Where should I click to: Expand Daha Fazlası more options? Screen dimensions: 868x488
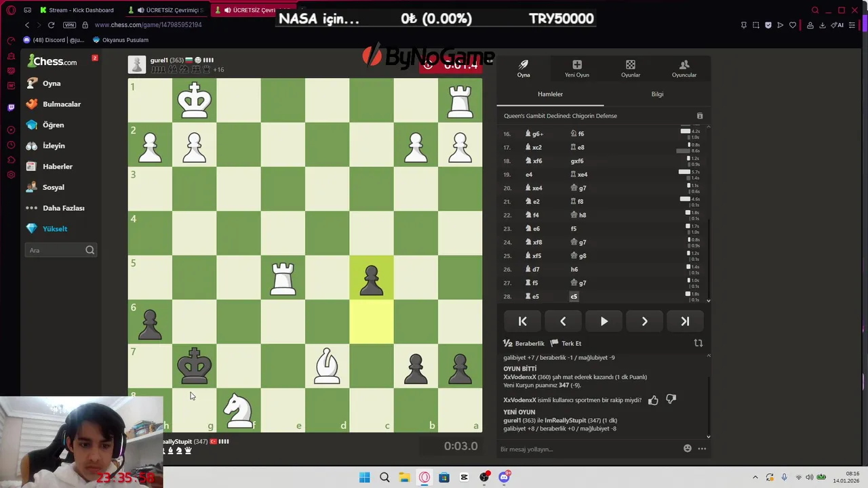56,208
